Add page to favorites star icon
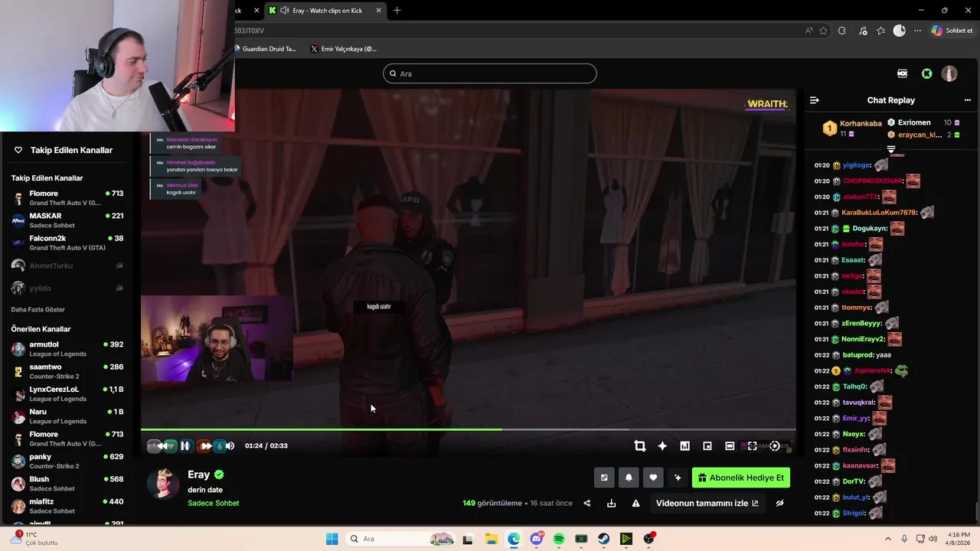 click(x=824, y=31)
